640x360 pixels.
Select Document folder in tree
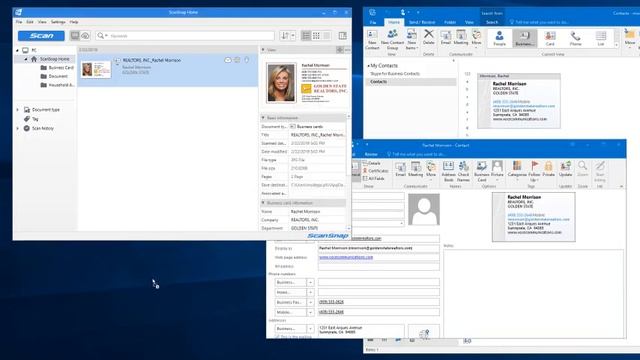click(54, 76)
